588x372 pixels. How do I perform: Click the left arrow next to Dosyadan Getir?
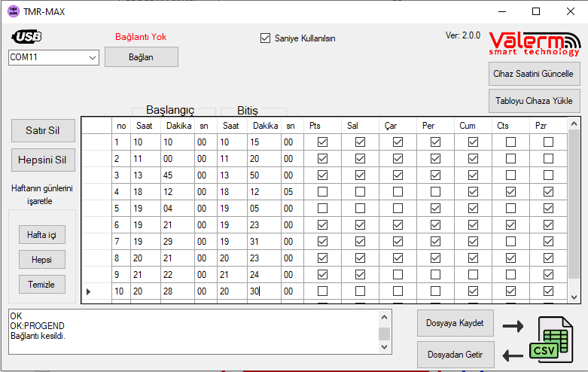point(513,355)
